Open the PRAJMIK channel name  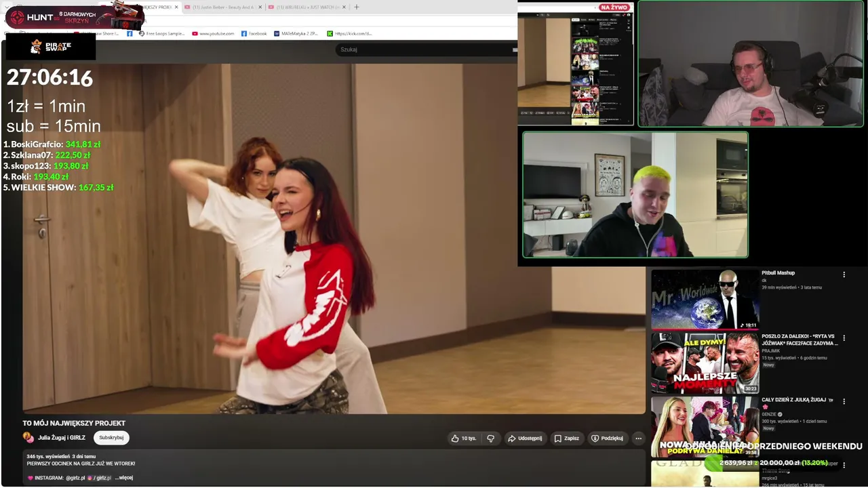pos(771,351)
